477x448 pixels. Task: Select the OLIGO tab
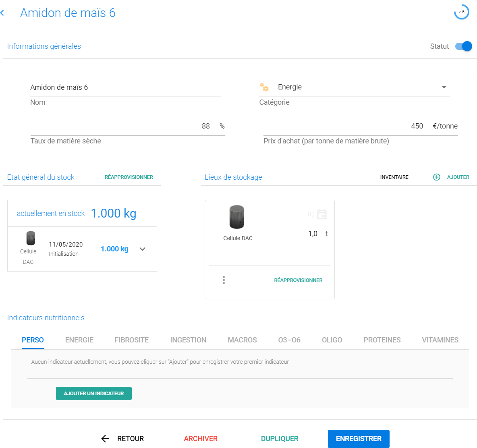click(x=332, y=340)
